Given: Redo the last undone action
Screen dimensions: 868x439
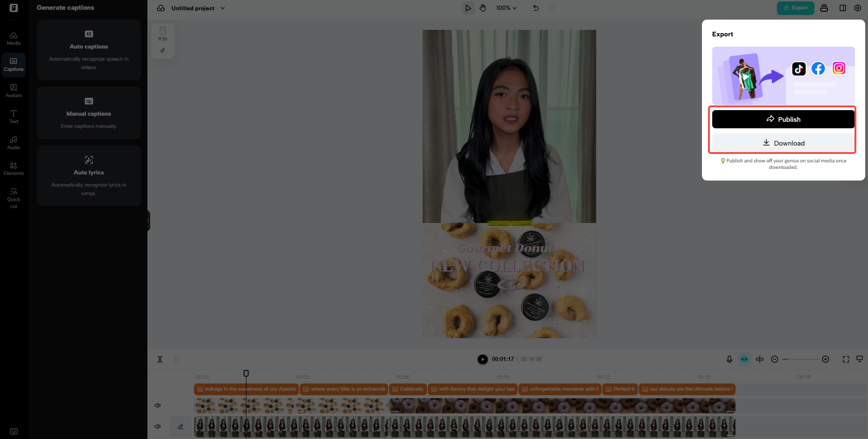Looking at the screenshot, I should (552, 8).
